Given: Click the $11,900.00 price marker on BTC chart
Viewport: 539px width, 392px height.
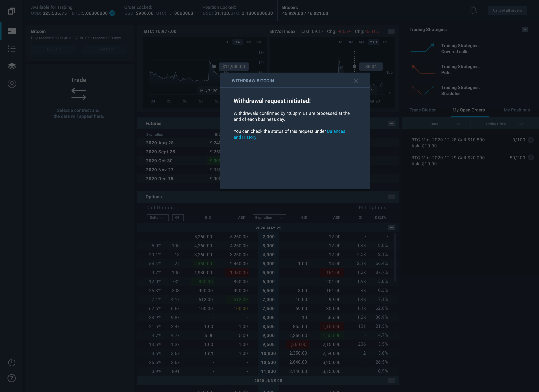Looking at the screenshot, I should tap(234, 66).
